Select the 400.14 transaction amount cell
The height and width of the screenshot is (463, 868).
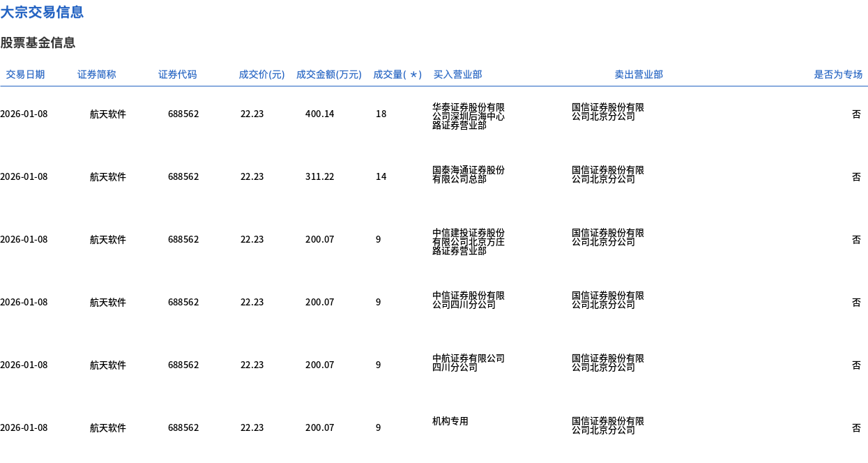click(319, 114)
